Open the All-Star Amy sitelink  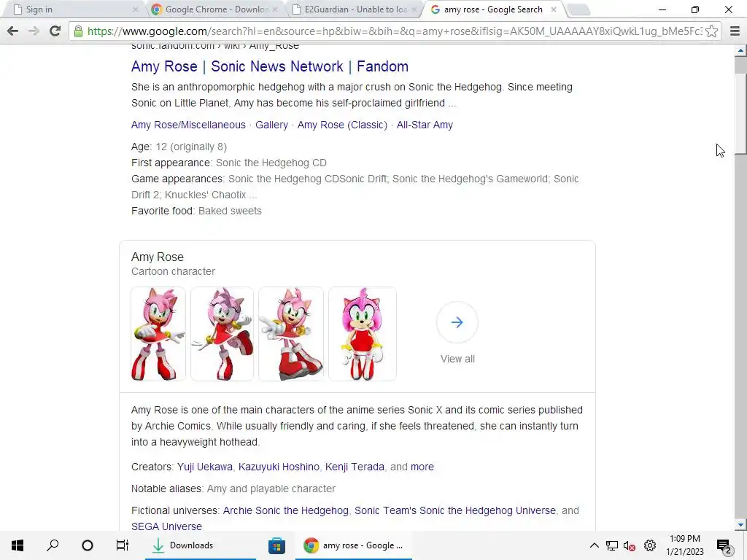425,125
